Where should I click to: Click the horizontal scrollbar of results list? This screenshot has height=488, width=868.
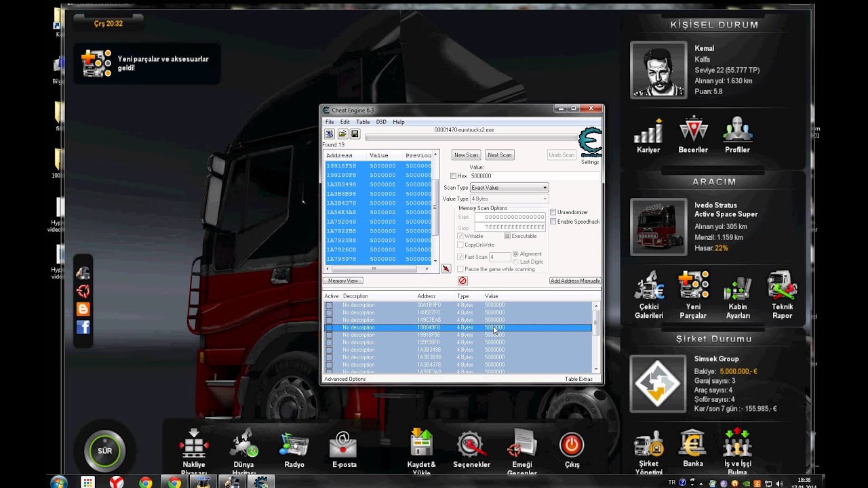click(x=378, y=269)
